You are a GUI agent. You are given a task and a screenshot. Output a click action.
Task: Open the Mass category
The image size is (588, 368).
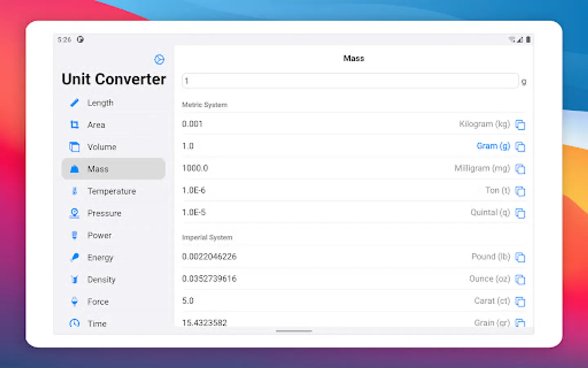click(x=114, y=169)
